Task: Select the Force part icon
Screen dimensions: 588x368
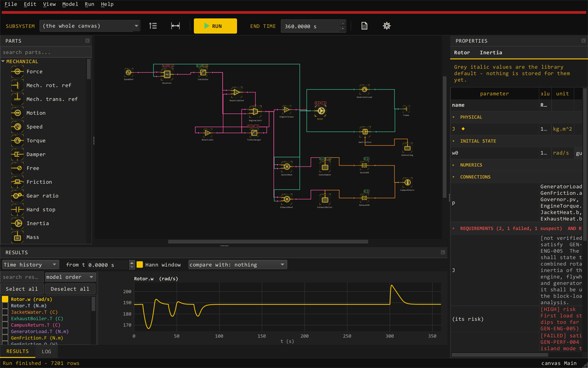Action: 17,72
